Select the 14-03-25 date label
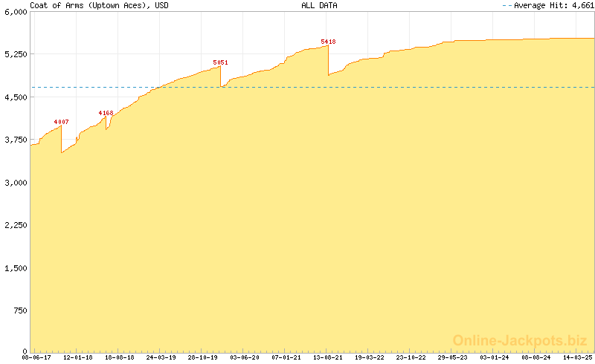 coord(577,357)
